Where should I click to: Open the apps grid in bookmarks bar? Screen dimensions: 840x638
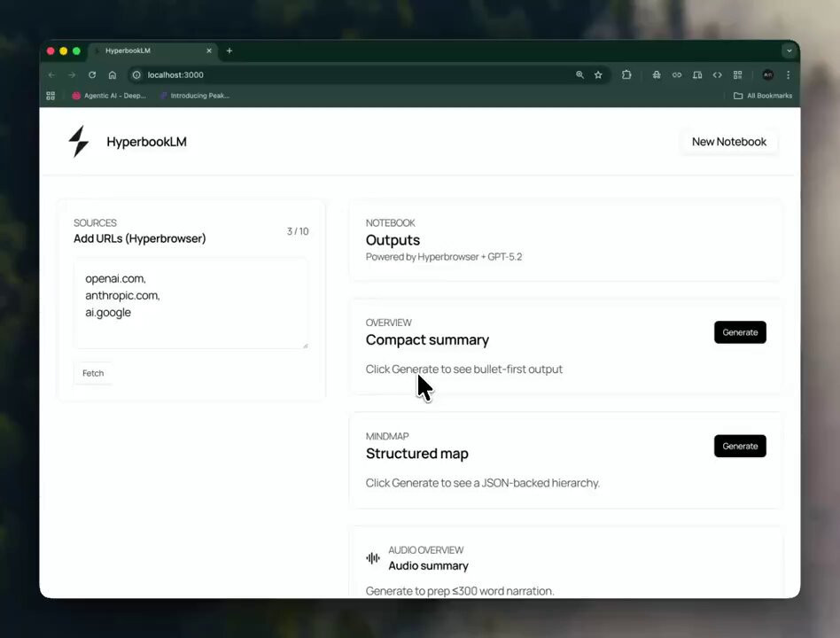pos(51,96)
